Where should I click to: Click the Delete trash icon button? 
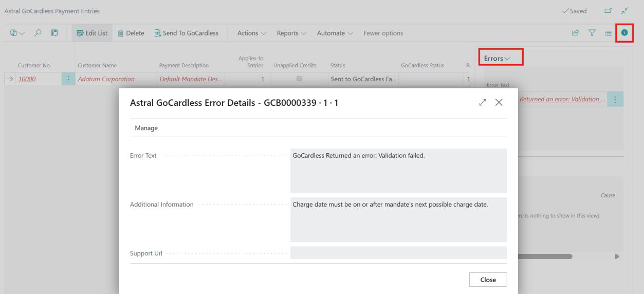pyautogui.click(x=131, y=33)
